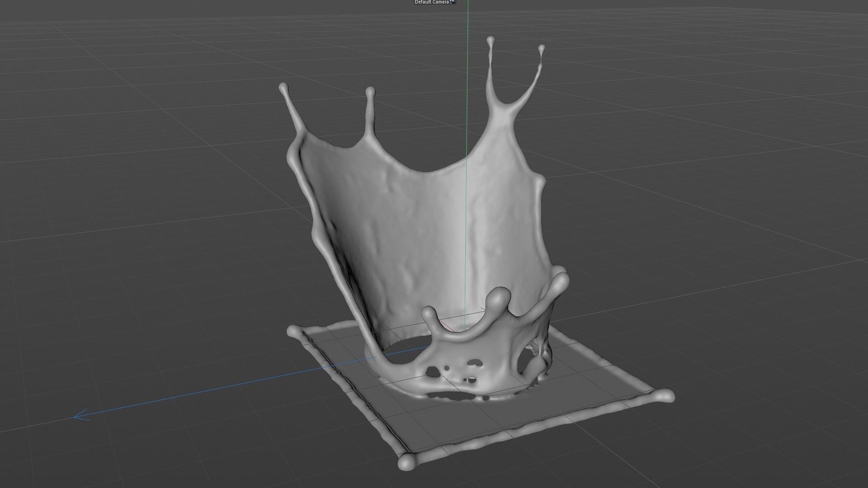Viewport: 868px width, 488px height.
Task: Click the second-from-left droplet tip on splash
Action: click(370, 91)
